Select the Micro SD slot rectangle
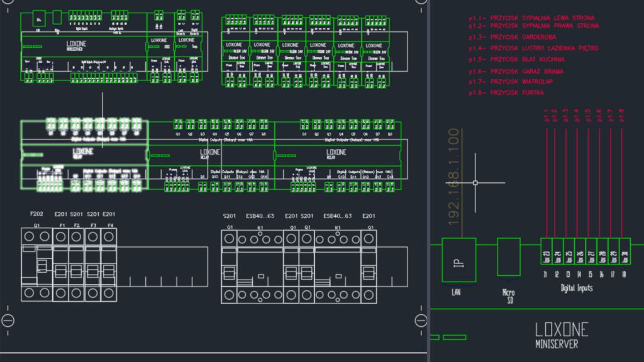The width and height of the screenshot is (644, 362). click(x=509, y=256)
